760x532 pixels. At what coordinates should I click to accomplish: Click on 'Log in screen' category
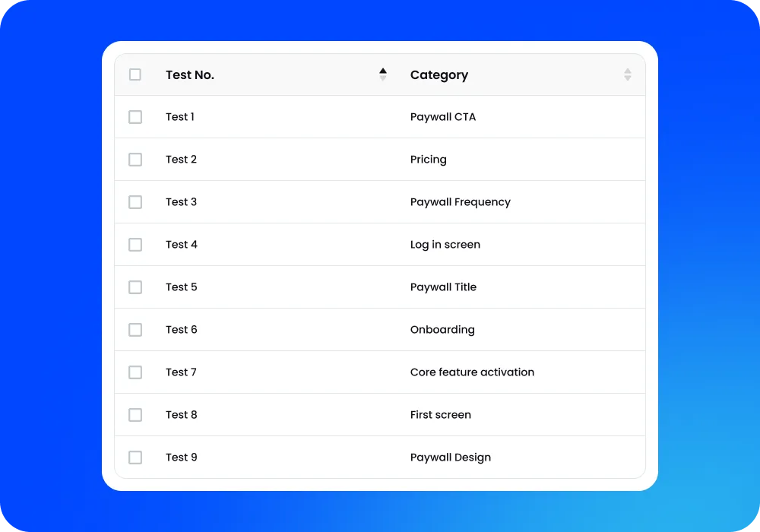click(445, 245)
